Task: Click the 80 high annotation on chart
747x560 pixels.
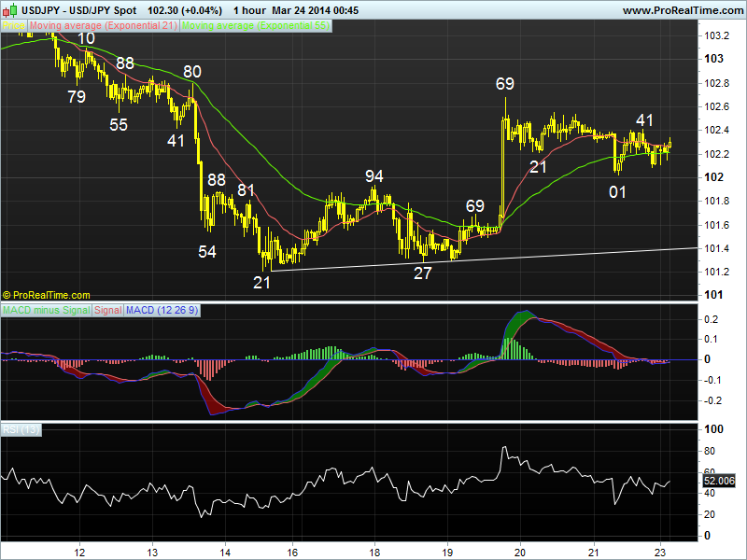Action: click(x=192, y=72)
